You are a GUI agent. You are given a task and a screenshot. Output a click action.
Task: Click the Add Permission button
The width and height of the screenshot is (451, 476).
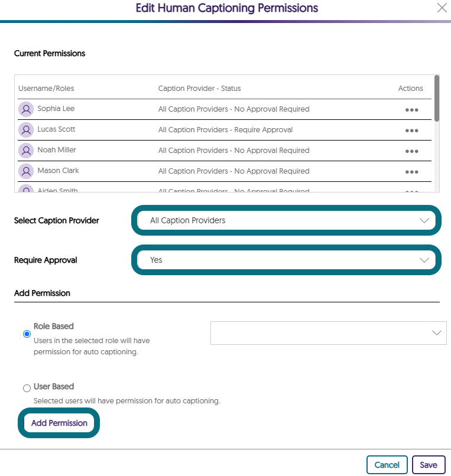59,423
